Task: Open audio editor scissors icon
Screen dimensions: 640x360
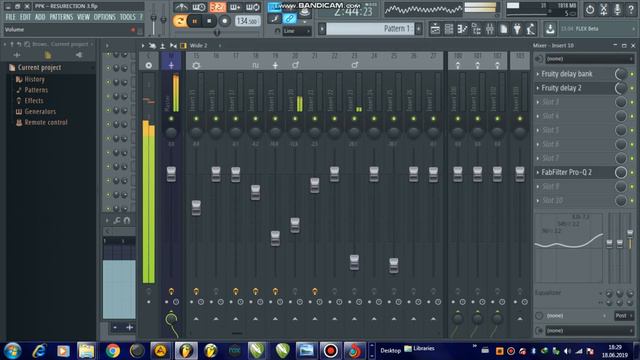Action: [x=604, y=9]
